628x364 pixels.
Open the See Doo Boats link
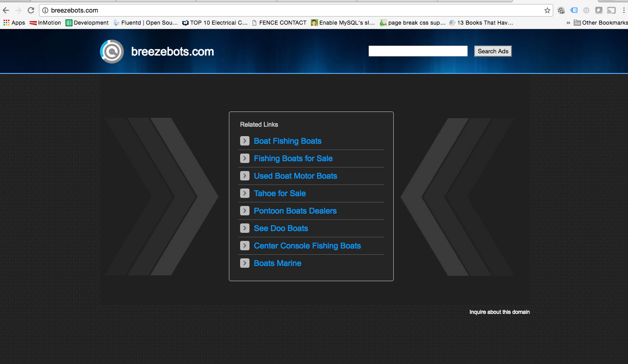[x=281, y=228]
